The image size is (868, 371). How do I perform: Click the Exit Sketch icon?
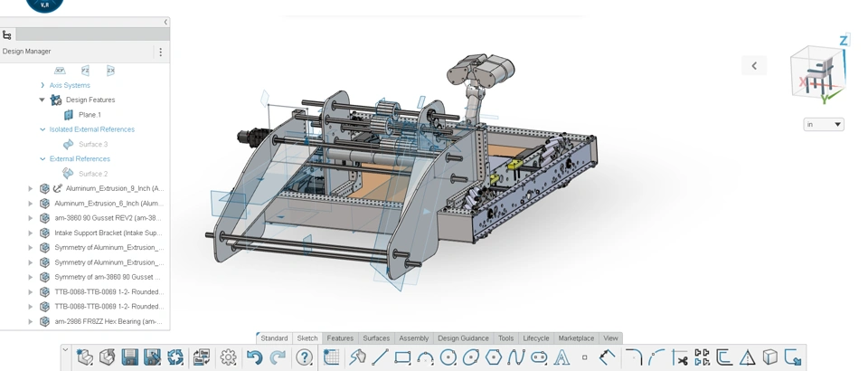click(x=793, y=357)
